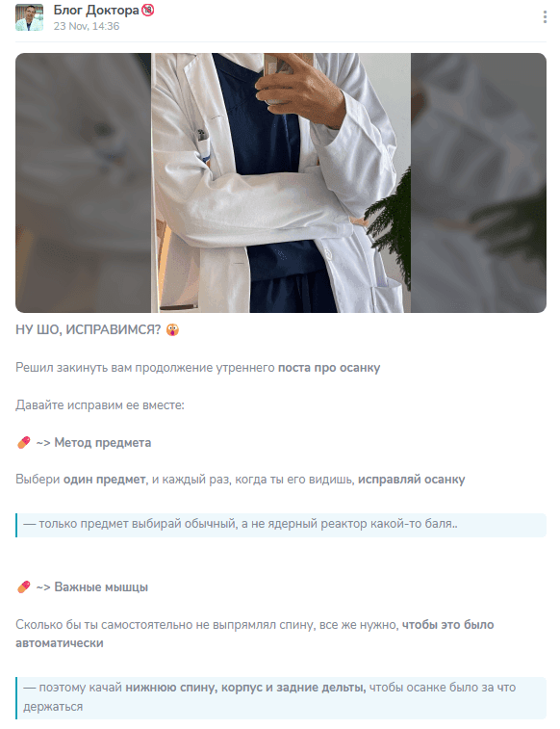Click the bold phrase исправляй осанку
560x729 pixels.
[411, 480]
